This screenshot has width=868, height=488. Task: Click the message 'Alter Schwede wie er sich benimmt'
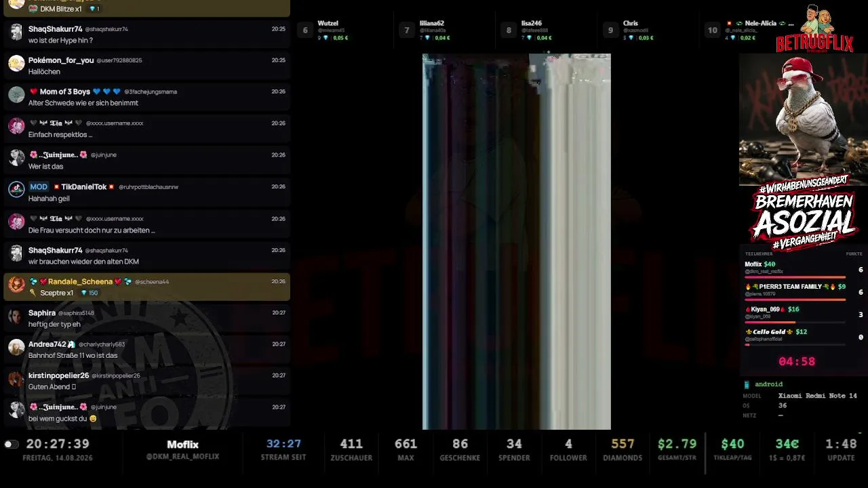83,103
